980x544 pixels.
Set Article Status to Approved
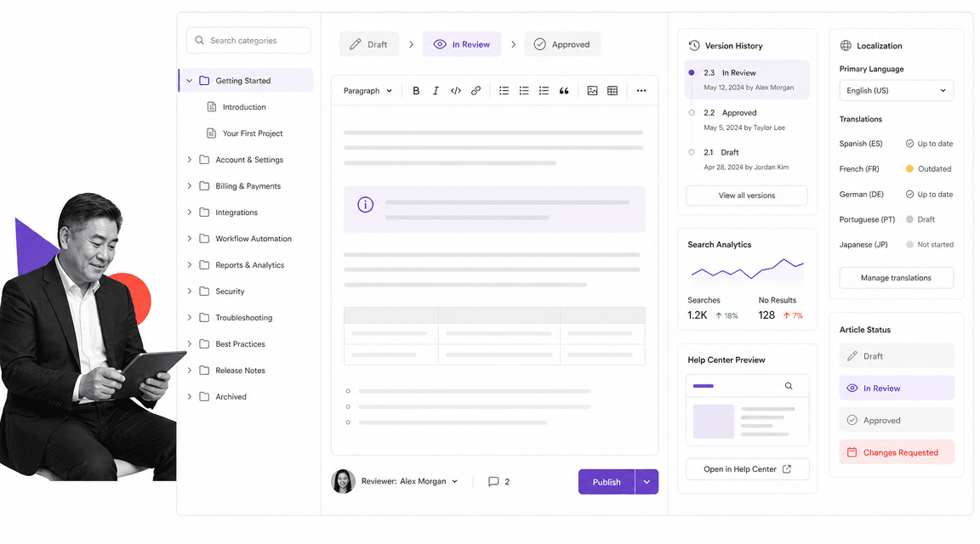pos(897,421)
